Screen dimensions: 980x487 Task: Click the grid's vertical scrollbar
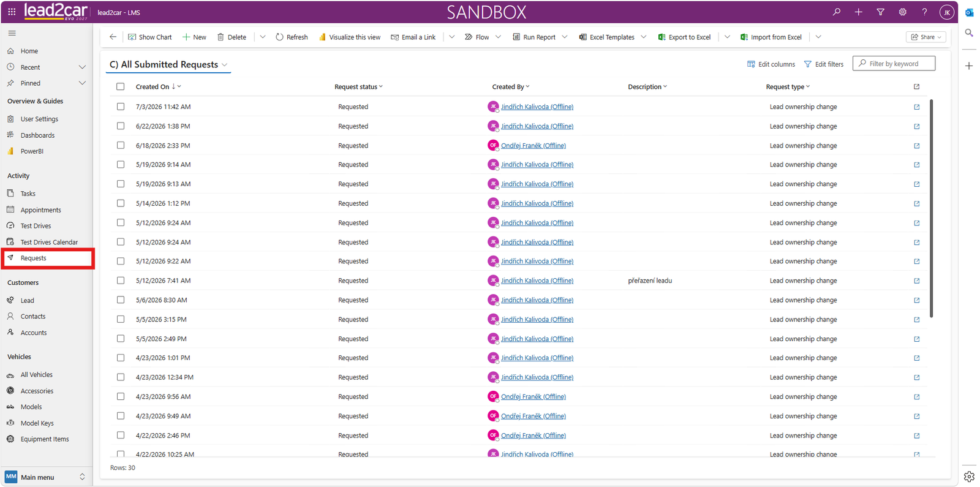click(x=932, y=208)
